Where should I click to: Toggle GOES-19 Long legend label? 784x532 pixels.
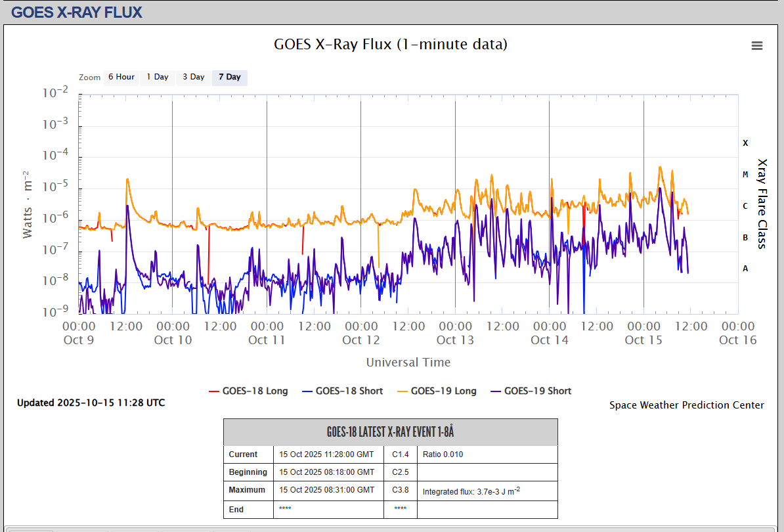tap(443, 391)
